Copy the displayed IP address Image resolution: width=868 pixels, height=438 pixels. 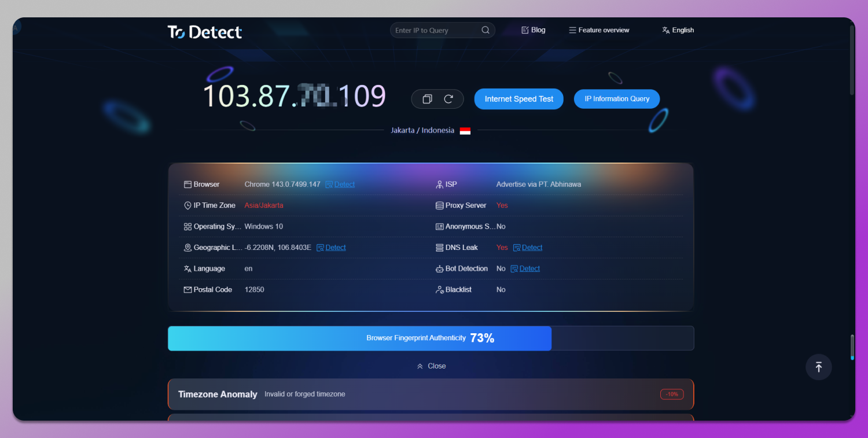pyautogui.click(x=426, y=99)
